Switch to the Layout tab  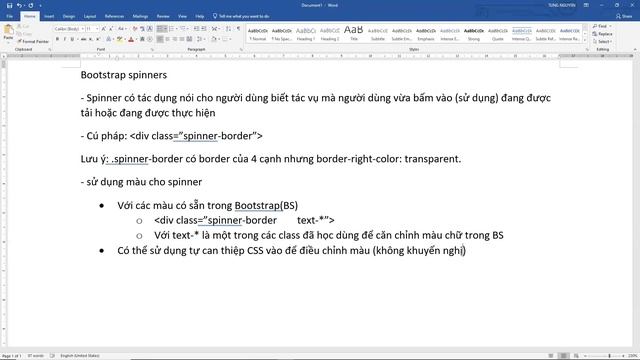pyautogui.click(x=90, y=16)
